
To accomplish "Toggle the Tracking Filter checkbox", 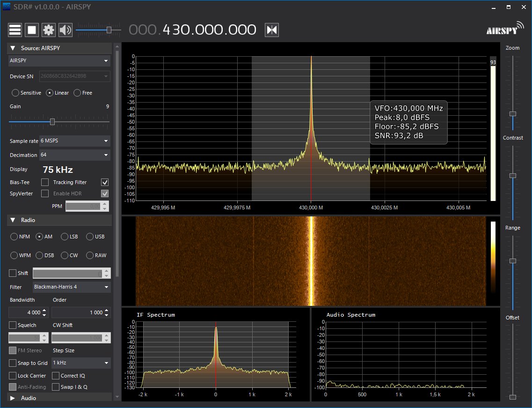I will click(x=105, y=182).
